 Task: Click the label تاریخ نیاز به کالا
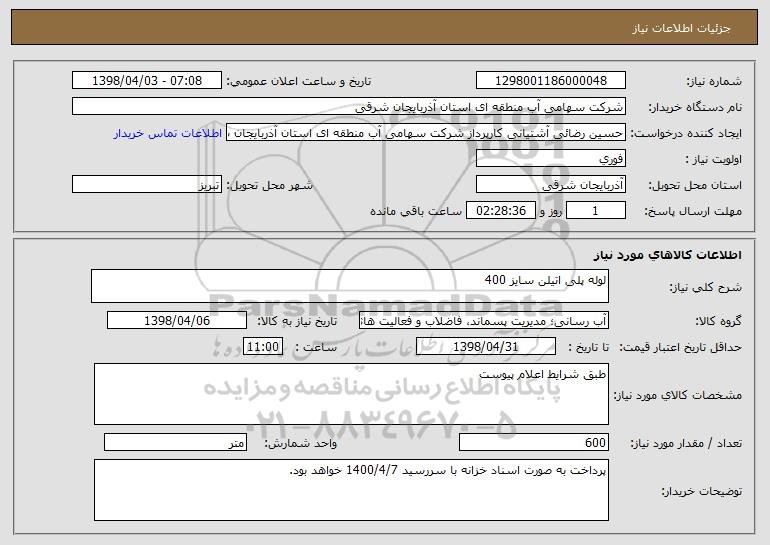click(298, 321)
